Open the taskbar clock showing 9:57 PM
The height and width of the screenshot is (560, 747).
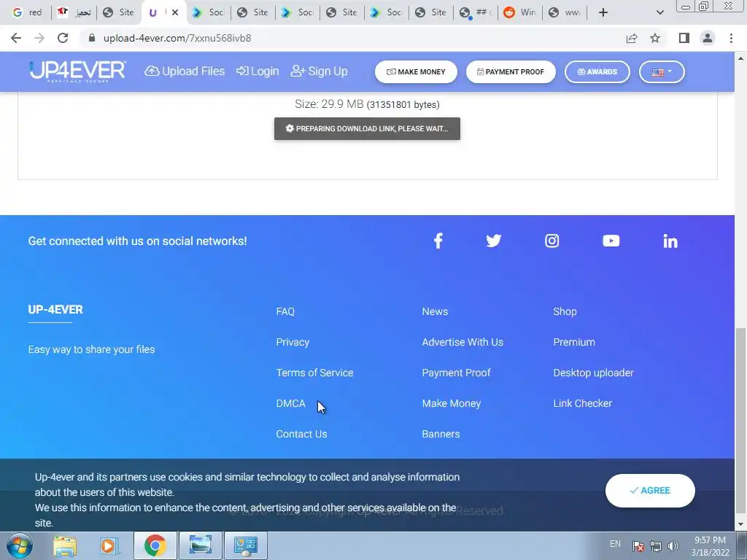coord(710,546)
